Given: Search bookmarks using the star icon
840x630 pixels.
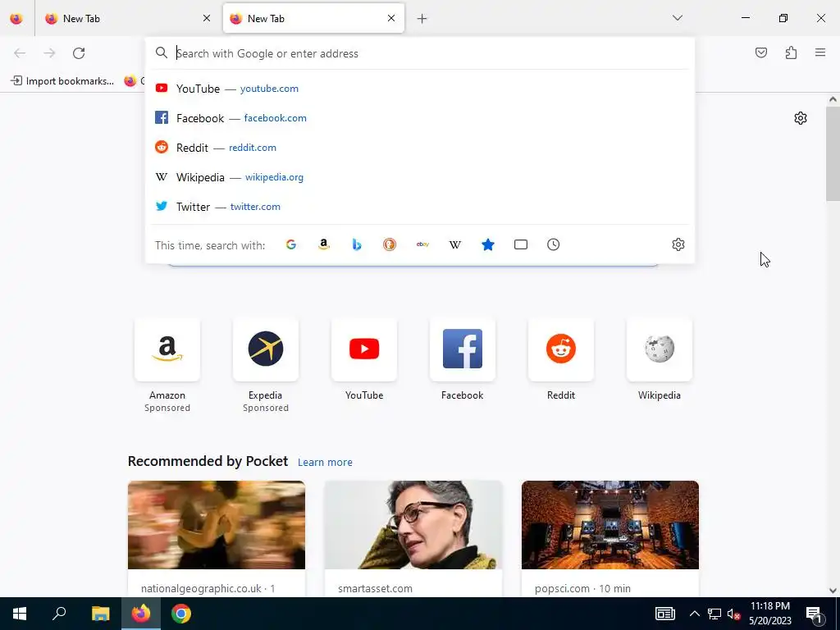Looking at the screenshot, I should (488, 244).
